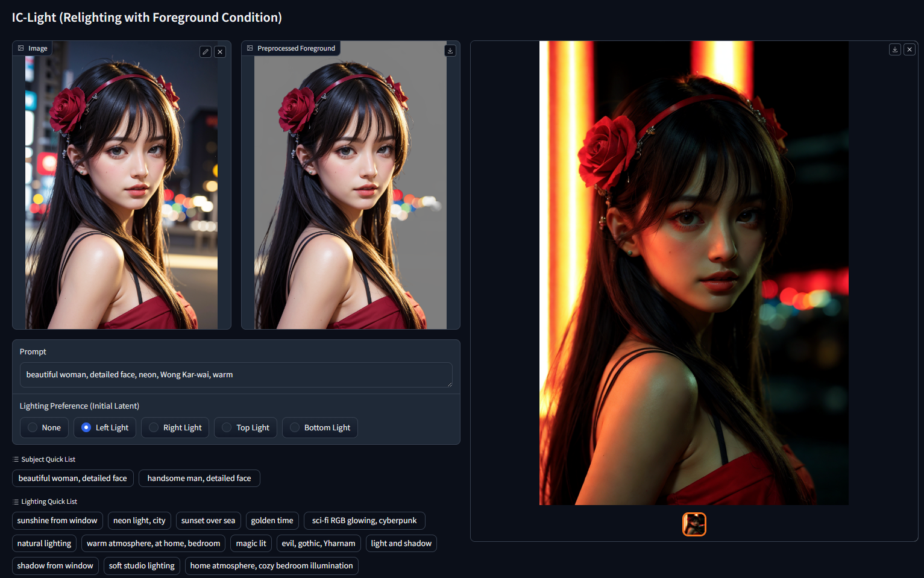
Task: Click the uploaded input Image preview
Action: click(122, 185)
